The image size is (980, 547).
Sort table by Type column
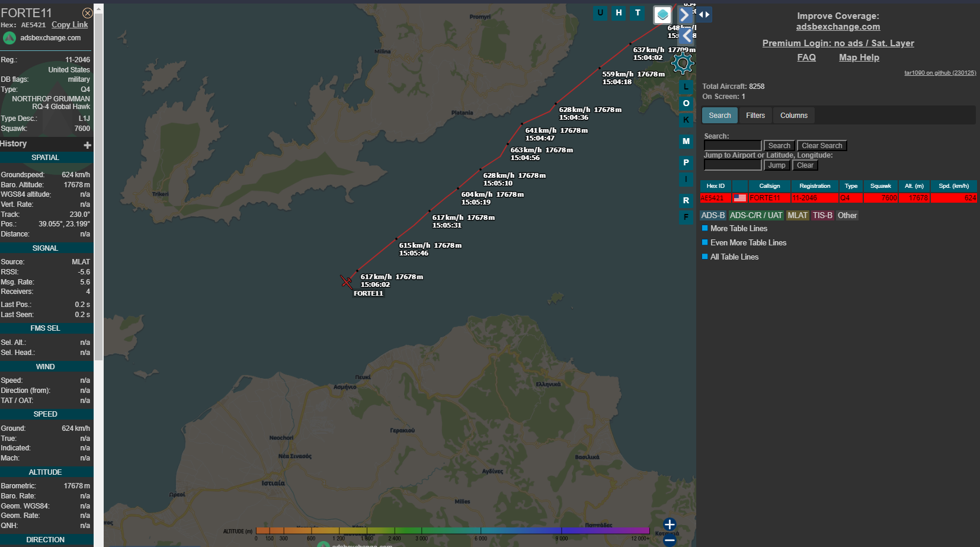[851, 186]
